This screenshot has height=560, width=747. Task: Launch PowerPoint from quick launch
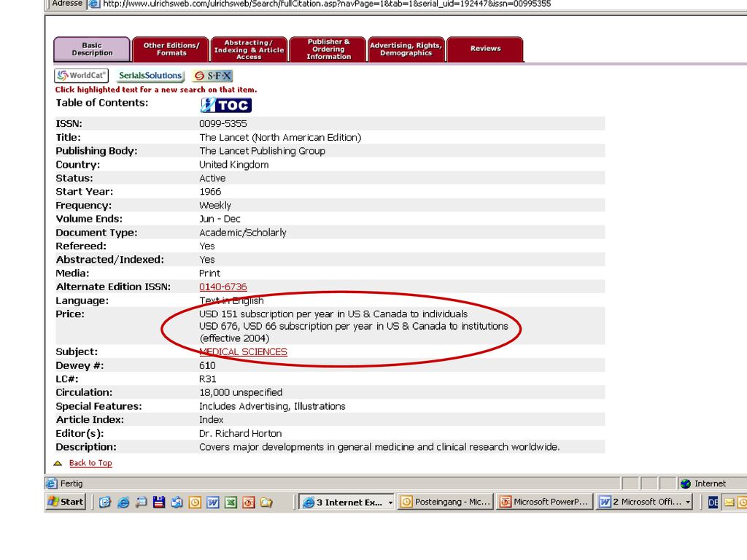pos(249,502)
